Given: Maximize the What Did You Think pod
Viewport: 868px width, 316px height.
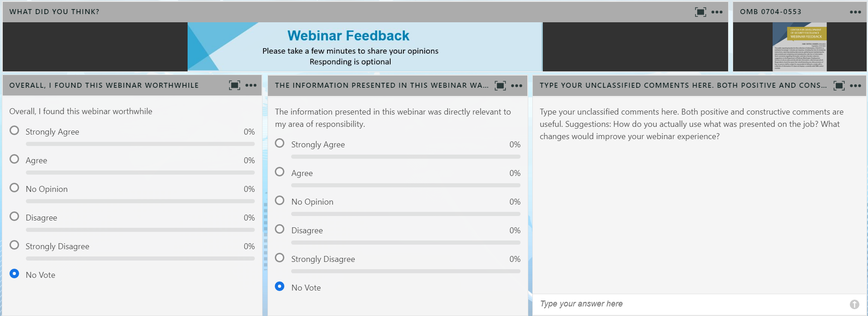Looking at the screenshot, I should point(700,12).
